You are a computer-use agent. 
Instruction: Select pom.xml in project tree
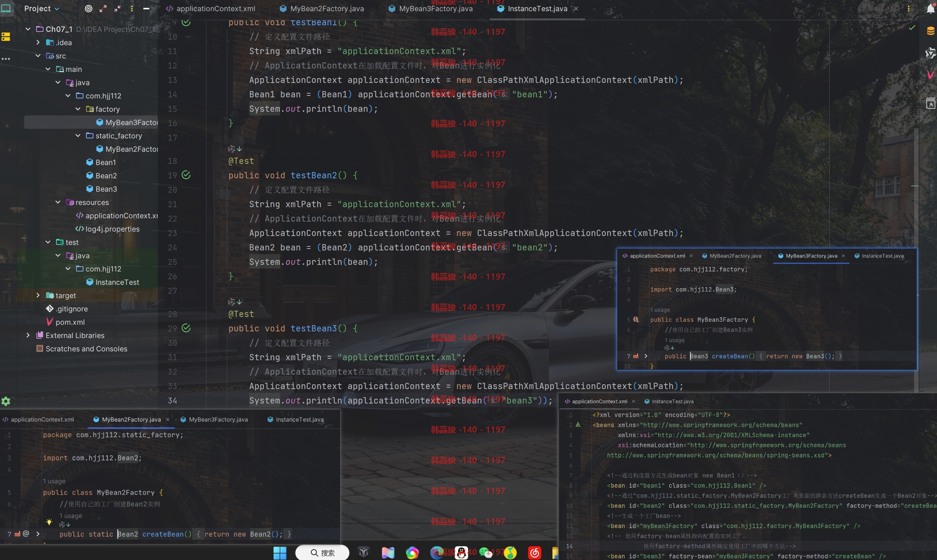click(x=65, y=322)
